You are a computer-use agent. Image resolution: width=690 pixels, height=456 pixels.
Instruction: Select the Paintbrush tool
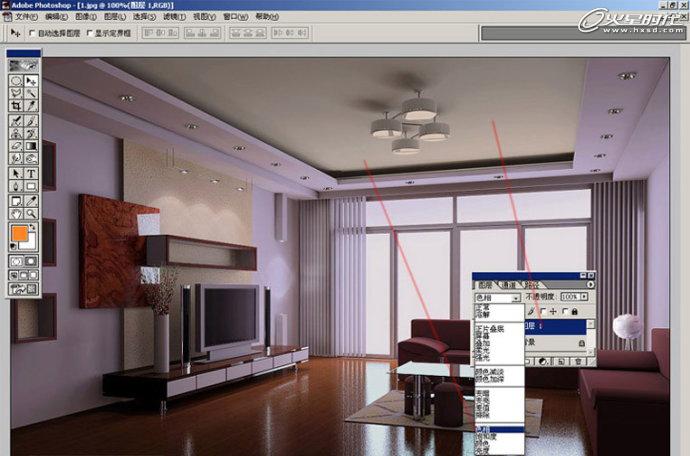(31, 121)
